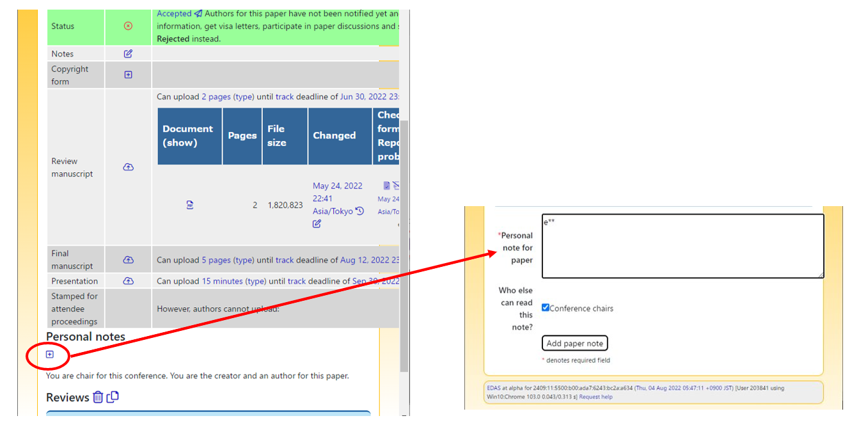The width and height of the screenshot is (868, 441).
Task: Click the Stamped for attendee proceedings label
Action: [x=74, y=309]
